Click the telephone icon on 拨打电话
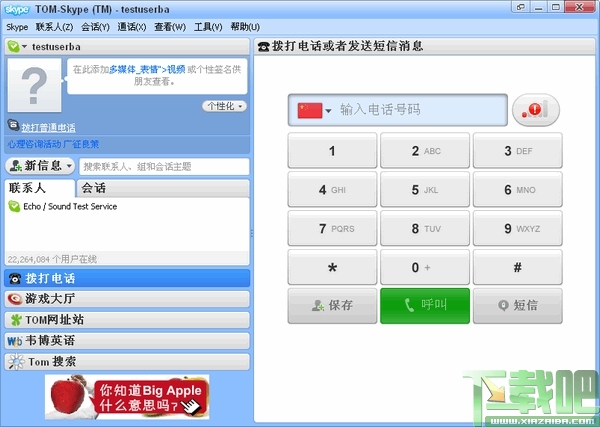This screenshot has width=600, height=427. pyautogui.click(x=15, y=279)
